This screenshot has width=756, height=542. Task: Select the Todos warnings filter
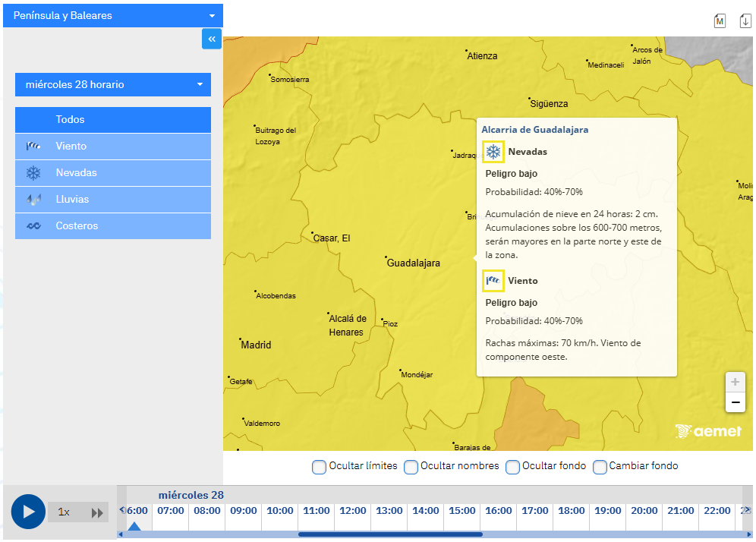pyautogui.click(x=113, y=120)
